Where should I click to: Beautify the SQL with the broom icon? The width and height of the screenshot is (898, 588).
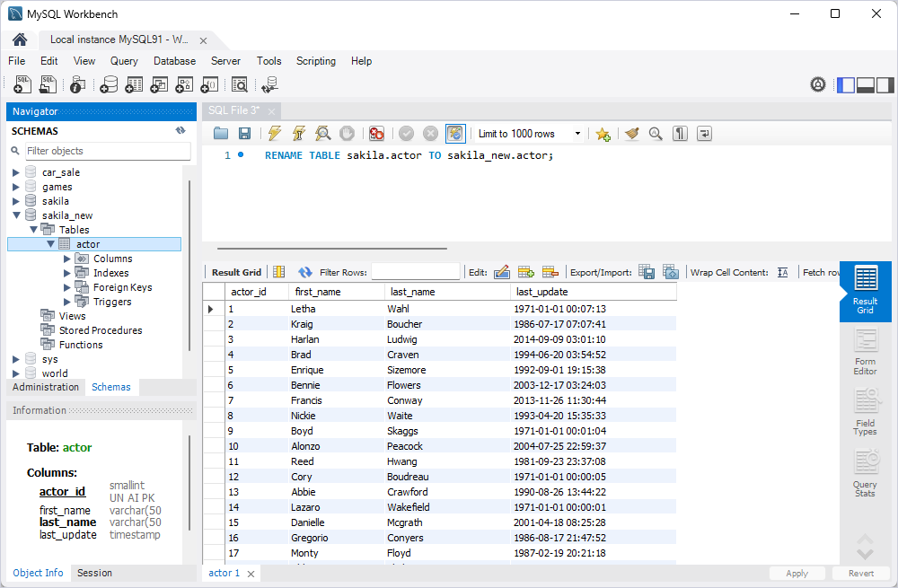[x=631, y=134]
